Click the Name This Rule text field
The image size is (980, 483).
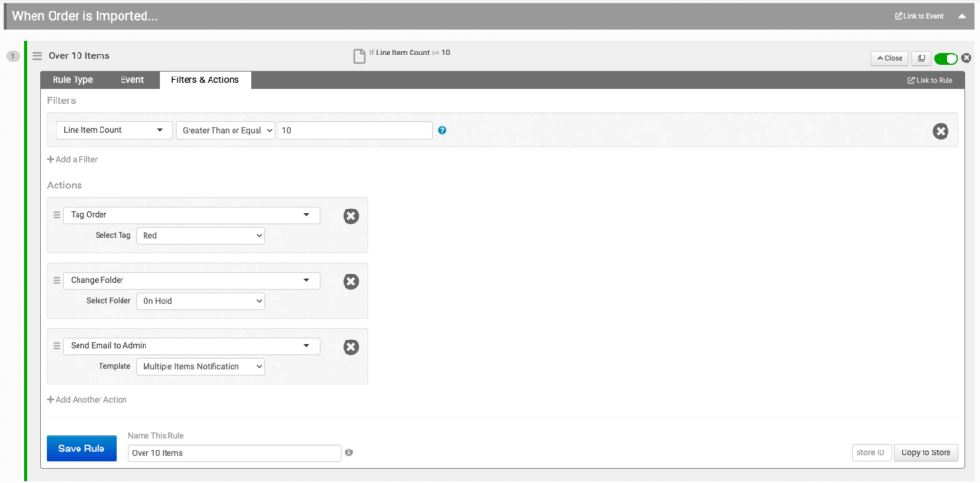(234, 453)
